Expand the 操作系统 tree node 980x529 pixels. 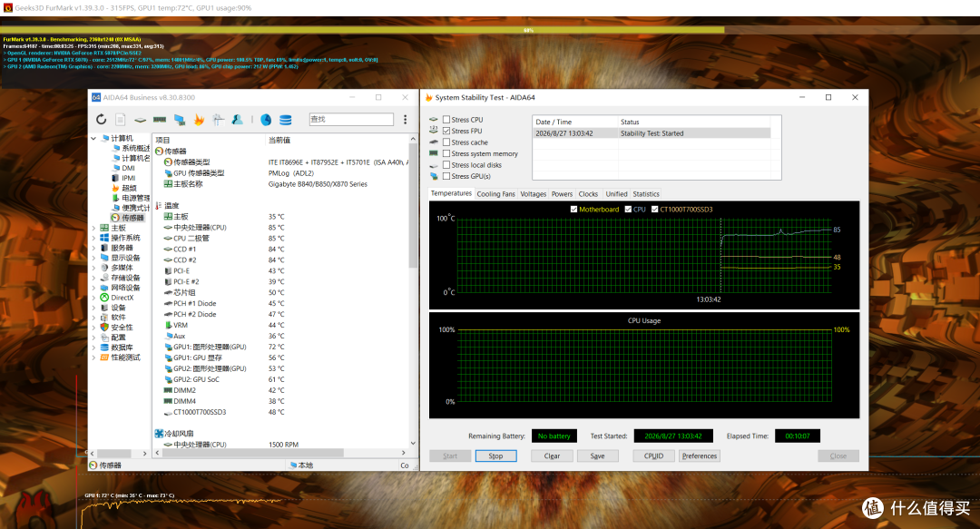93,238
